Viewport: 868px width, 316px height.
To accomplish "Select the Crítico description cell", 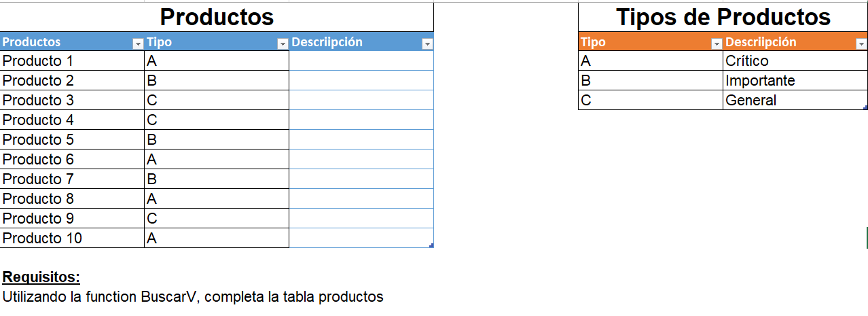I will tap(795, 60).
